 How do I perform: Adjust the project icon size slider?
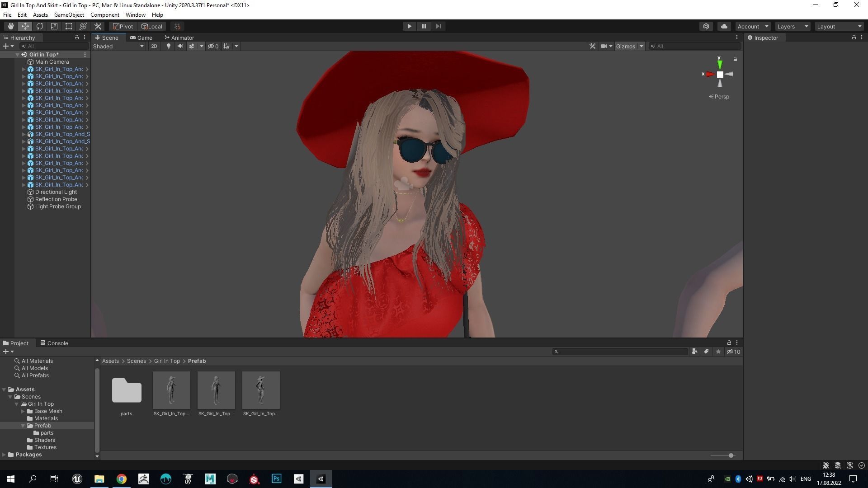tap(731, 455)
